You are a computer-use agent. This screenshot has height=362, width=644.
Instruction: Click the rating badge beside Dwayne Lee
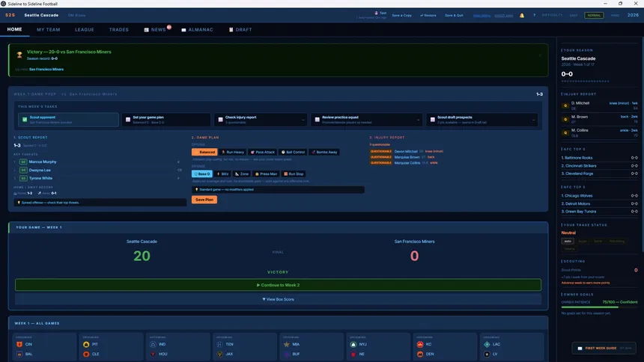23,170
